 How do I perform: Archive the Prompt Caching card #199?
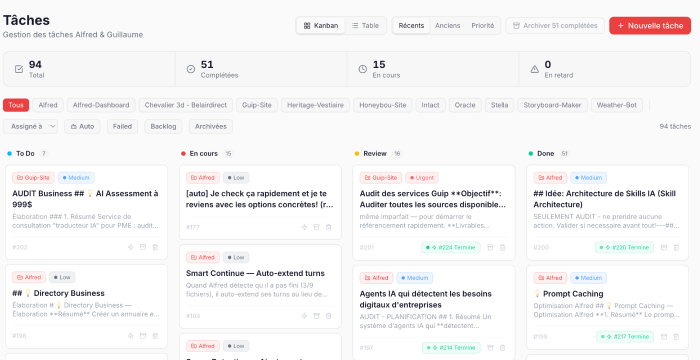[x=664, y=336]
